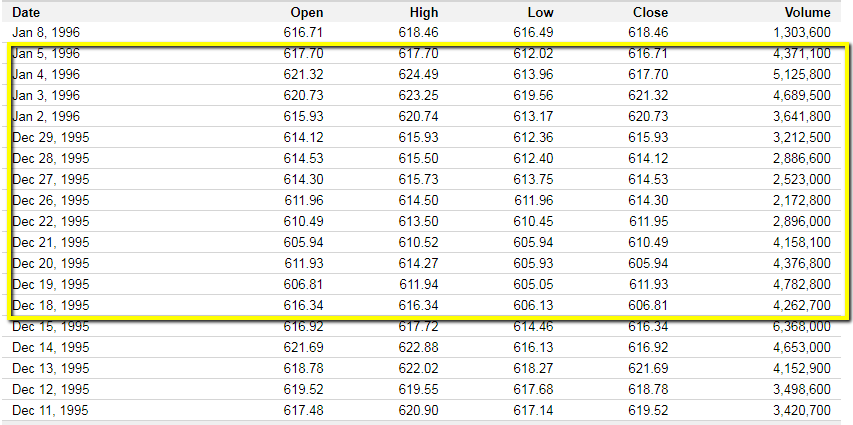This screenshot has height=425, width=853.
Task: Click the Low column header
Action: tap(540, 12)
